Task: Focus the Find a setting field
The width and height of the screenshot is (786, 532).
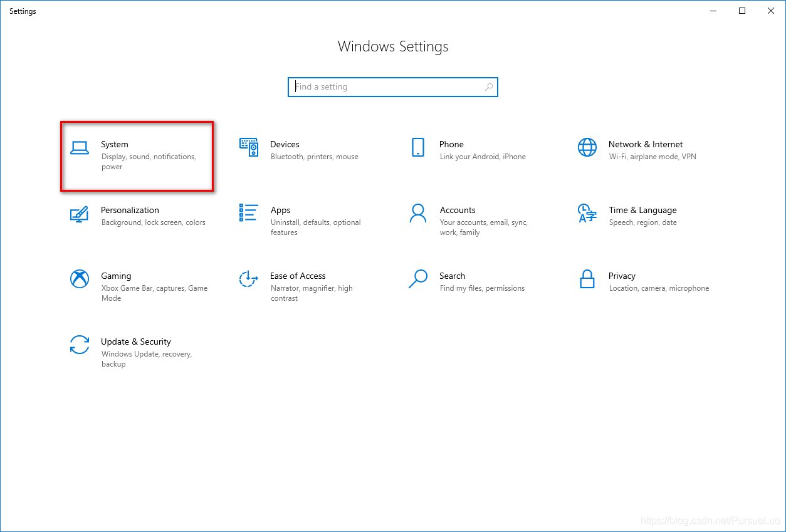Action: pos(393,87)
